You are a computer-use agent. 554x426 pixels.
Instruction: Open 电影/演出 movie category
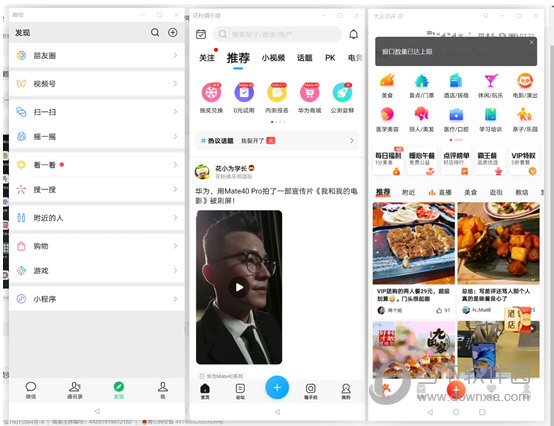[525, 85]
